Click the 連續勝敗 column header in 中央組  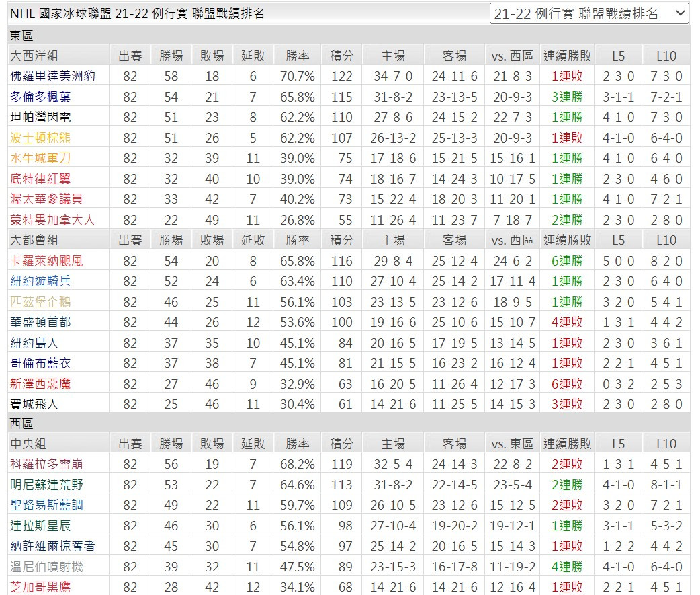coord(567,444)
